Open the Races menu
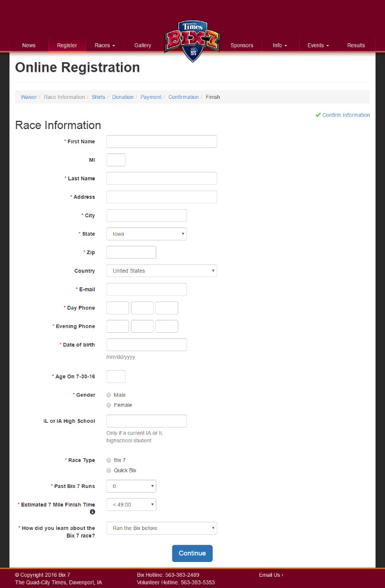 point(105,46)
